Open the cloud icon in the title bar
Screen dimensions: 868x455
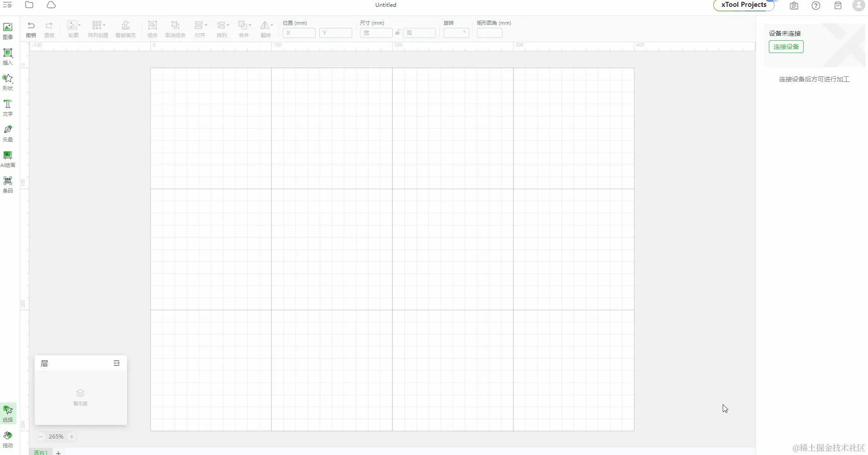click(51, 5)
